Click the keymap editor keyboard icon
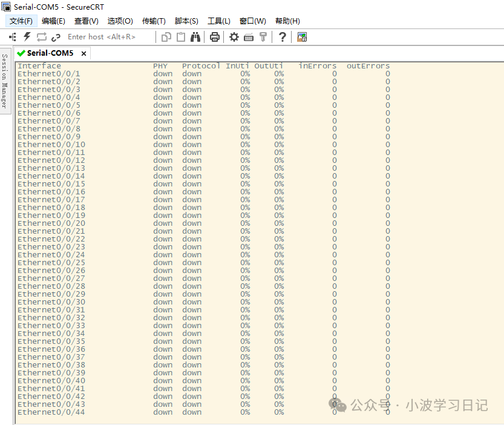Viewport: 504px width, 425px height. coord(249,37)
